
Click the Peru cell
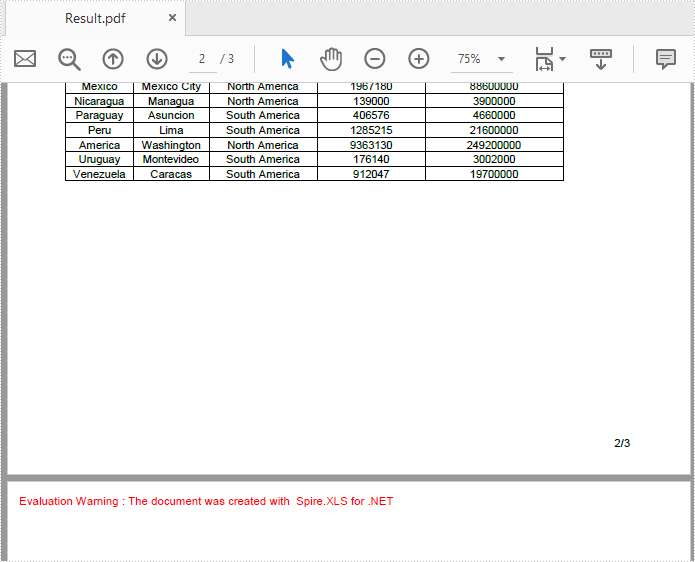pyautogui.click(x=99, y=130)
